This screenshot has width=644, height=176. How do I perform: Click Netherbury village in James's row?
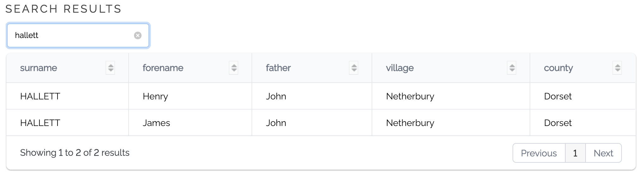click(x=410, y=123)
